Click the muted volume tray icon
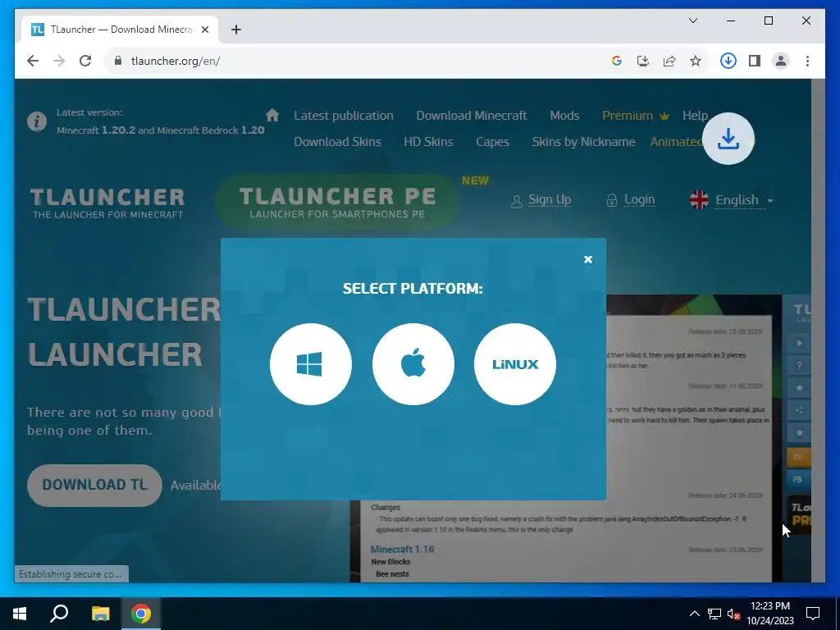 click(x=733, y=614)
